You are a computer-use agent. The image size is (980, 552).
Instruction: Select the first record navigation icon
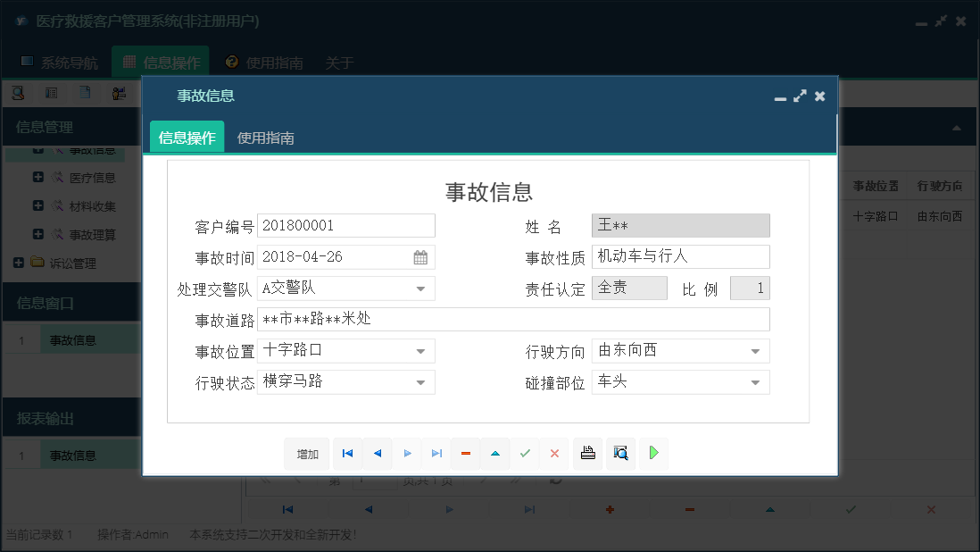point(347,453)
